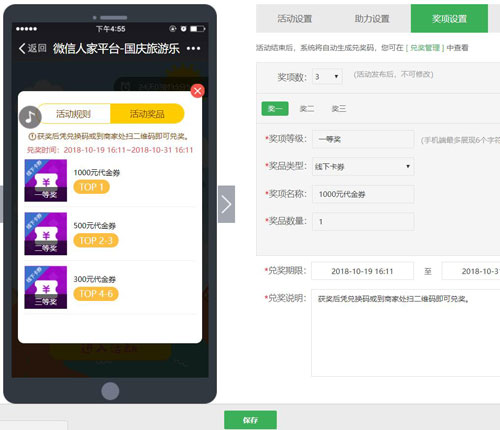500x430 pixels.
Task: Click the 500元代金券 prize title
Action: (95, 226)
